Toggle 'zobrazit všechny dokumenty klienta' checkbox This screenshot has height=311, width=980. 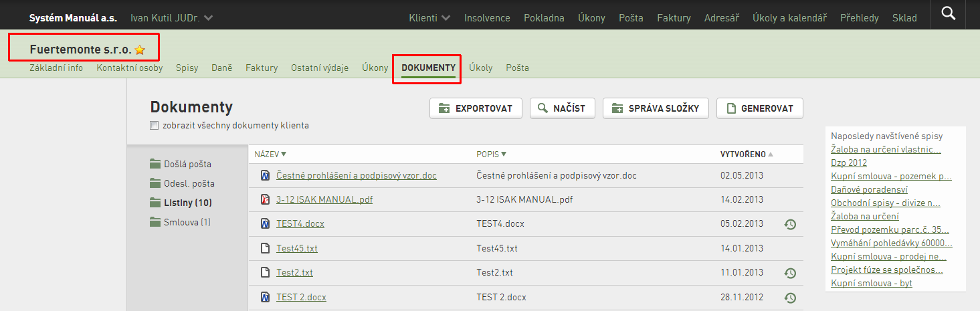(x=155, y=125)
